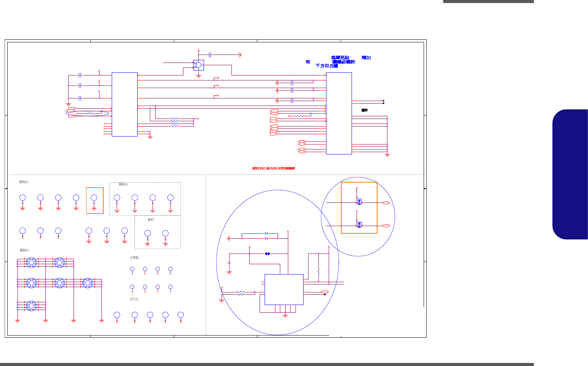Click the 定位孔 label
Viewport: 588px width, 366px height.
pos(134,299)
